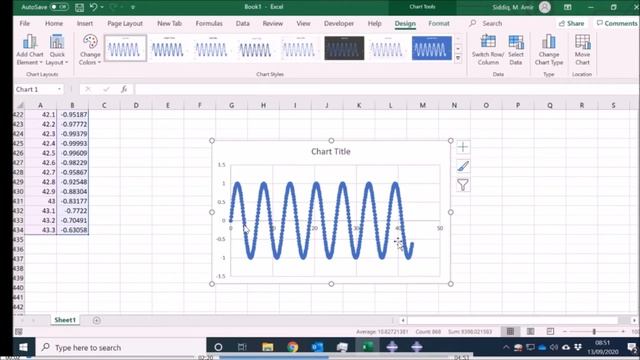Apply the solid blue background chart style
Image resolution: width=640 pixels, height=360 pixels.
point(431,48)
